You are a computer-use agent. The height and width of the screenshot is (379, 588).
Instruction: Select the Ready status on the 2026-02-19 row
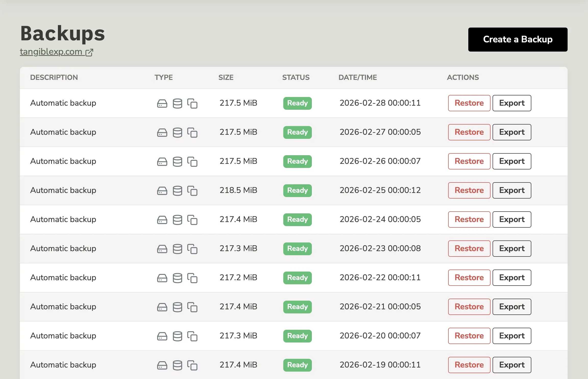click(297, 365)
